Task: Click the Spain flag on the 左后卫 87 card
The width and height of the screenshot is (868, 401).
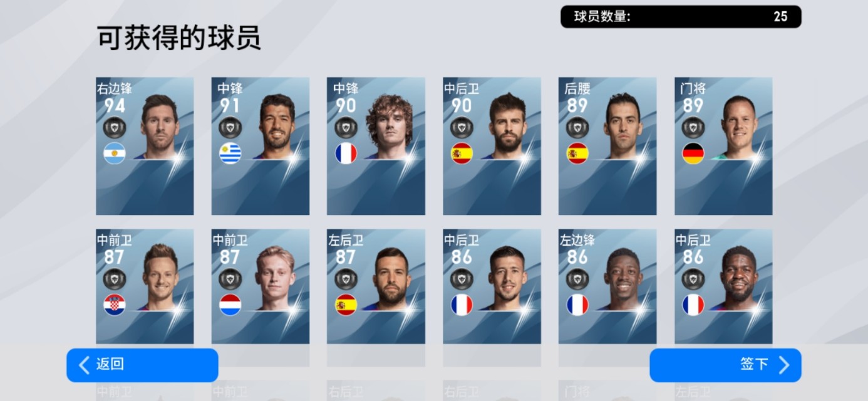Action: (346, 305)
